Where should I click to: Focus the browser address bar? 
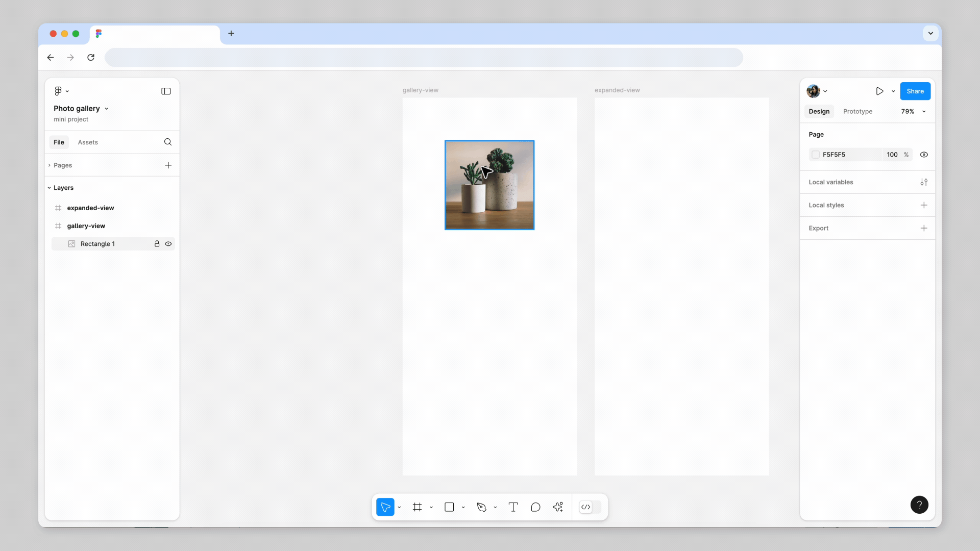(424, 58)
